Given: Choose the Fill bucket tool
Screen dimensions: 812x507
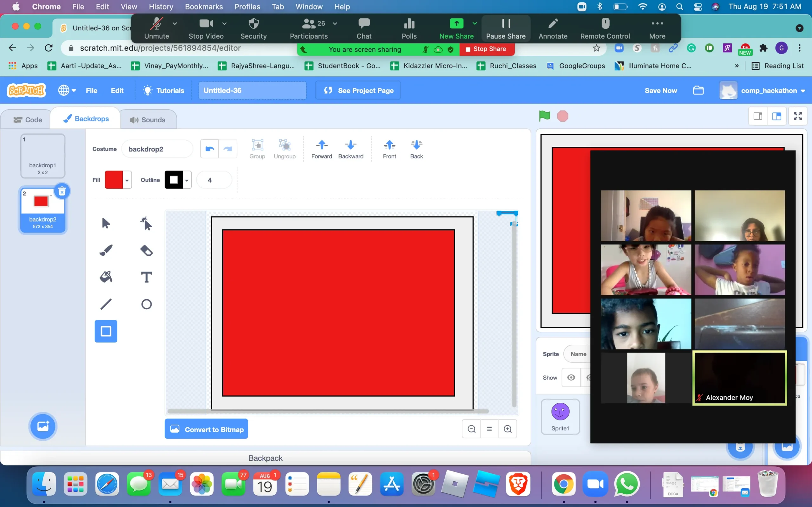Looking at the screenshot, I should click(x=106, y=277).
